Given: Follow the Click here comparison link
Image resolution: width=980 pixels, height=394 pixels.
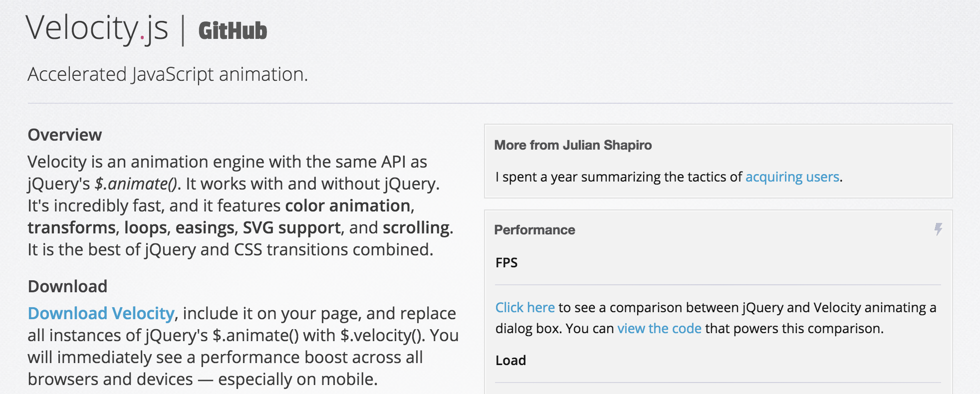Looking at the screenshot, I should point(525,308).
